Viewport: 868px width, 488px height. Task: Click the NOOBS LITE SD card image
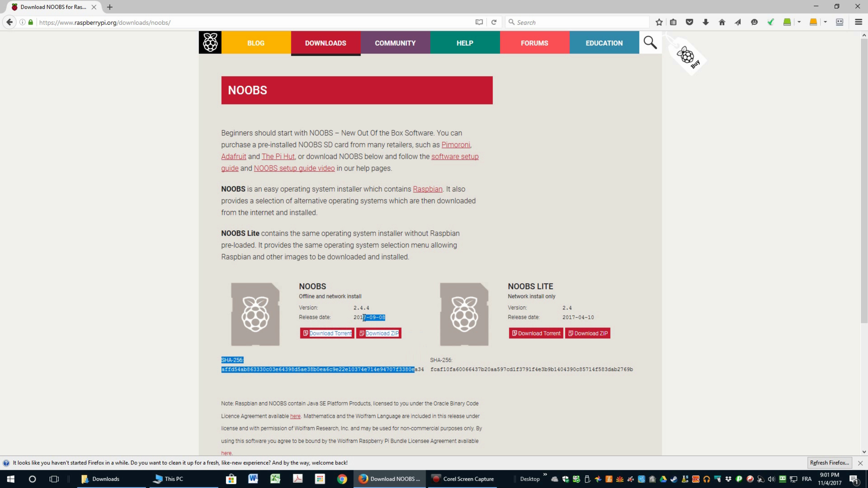tap(464, 314)
